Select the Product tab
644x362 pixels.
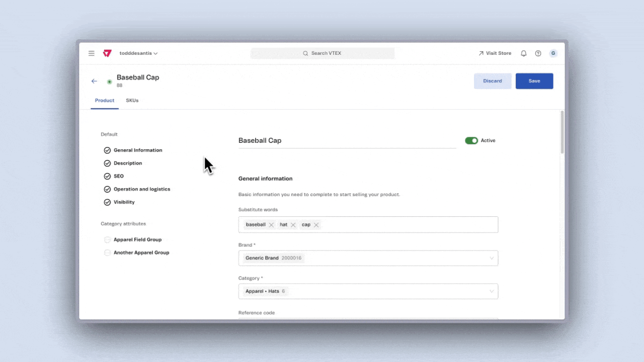[x=105, y=101]
